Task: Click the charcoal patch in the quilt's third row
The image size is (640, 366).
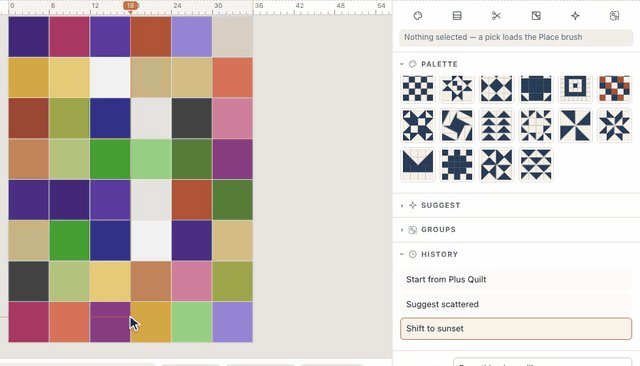Action: (192, 118)
